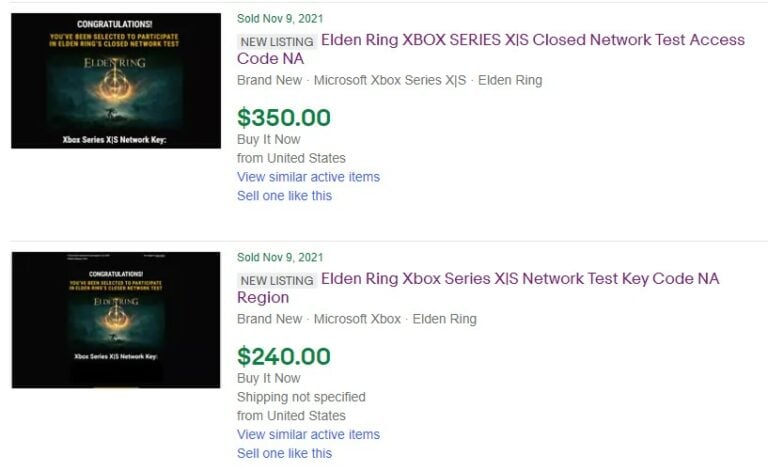Click 'from United States' on the $350.00 listing
The height and width of the screenshot is (471, 768).
291,158
